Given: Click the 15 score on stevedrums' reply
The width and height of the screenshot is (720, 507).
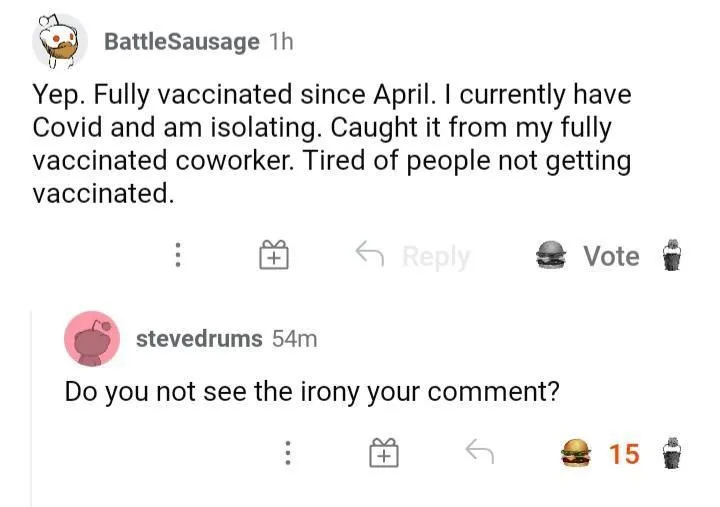Looking at the screenshot, I should [624, 454].
